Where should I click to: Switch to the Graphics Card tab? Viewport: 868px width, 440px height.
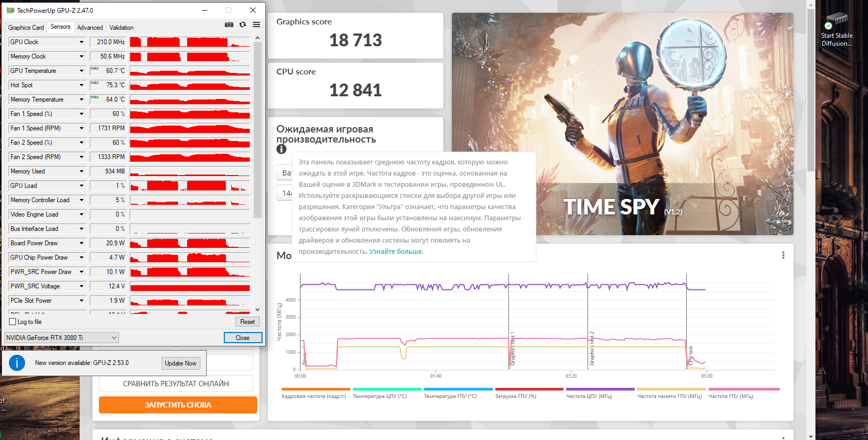(26, 28)
